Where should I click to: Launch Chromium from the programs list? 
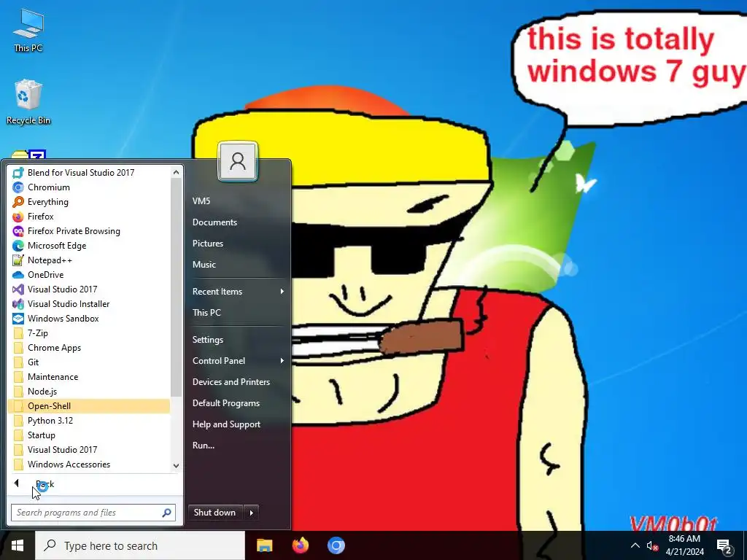point(88,187)
